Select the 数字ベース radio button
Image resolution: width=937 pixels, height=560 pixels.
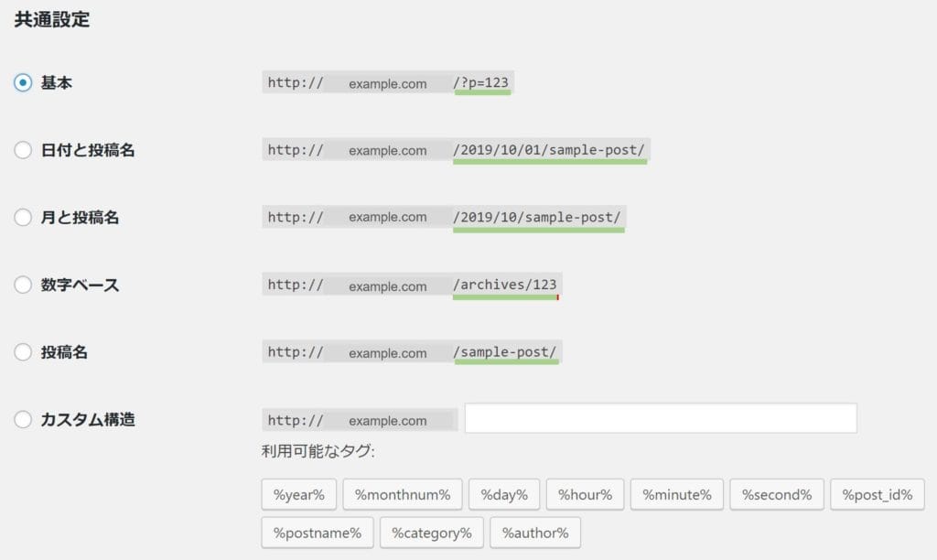pyautogui.click(x=23, y=285)
